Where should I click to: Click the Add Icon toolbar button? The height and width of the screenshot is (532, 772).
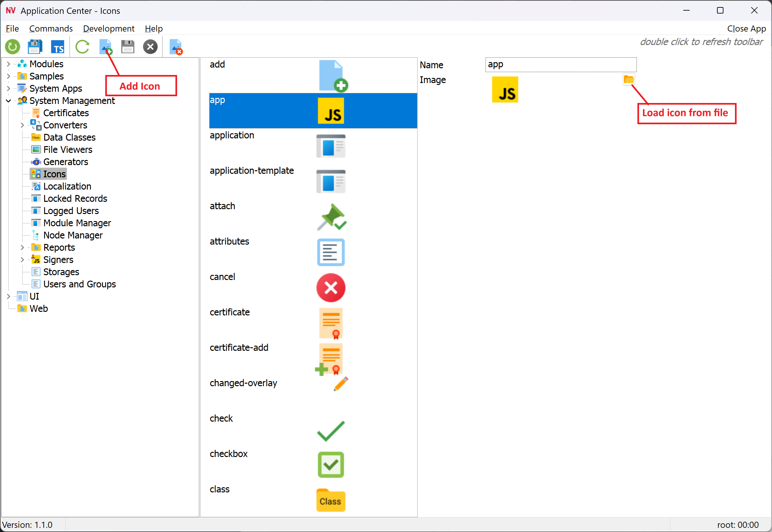click(x=106, y=47)
